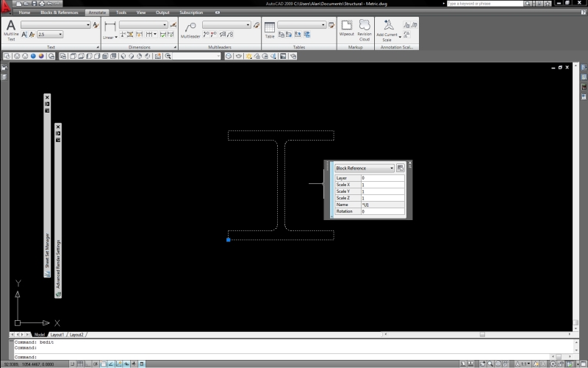This screenshot has height=368, width=588.
Task: Open the Block Reference object type dropdown
Action: (x=365, y=168)
